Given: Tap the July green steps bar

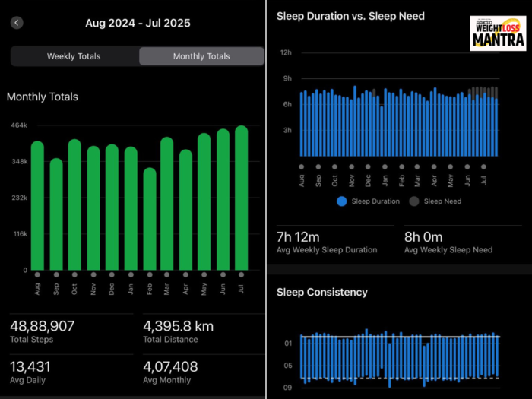Looking at the screenshot, I should click(241, 198).
